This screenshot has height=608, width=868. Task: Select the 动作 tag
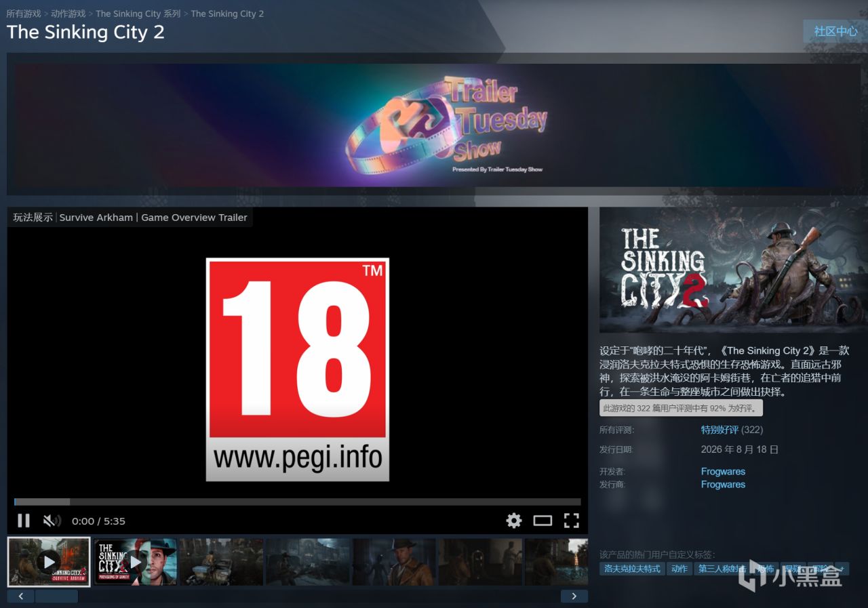[679, 569]
